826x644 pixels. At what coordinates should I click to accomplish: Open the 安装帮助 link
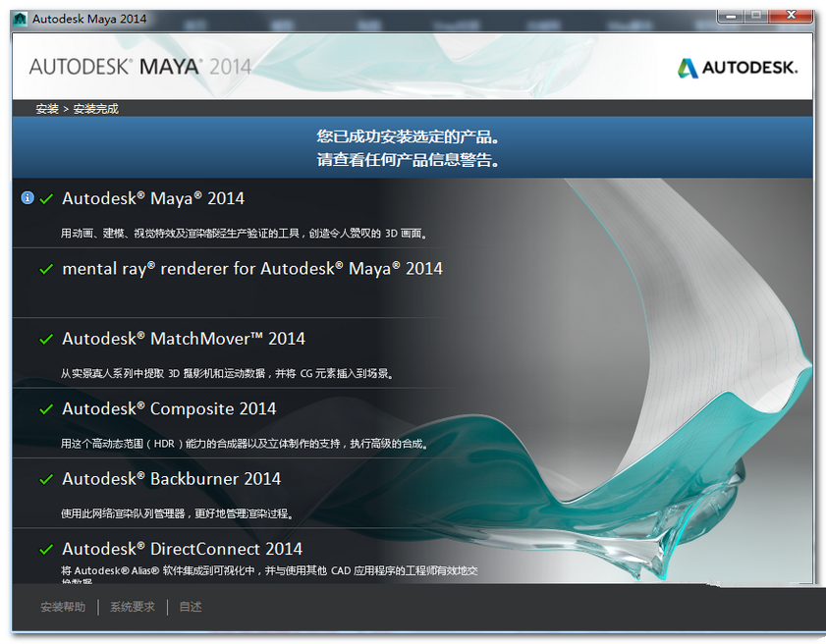(x=63, y=607)
